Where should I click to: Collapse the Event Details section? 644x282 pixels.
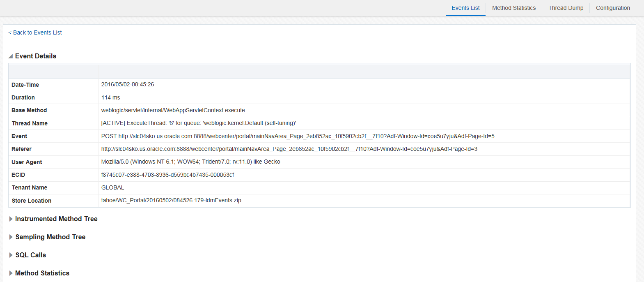pyautogui.click(x=11, y=56)
